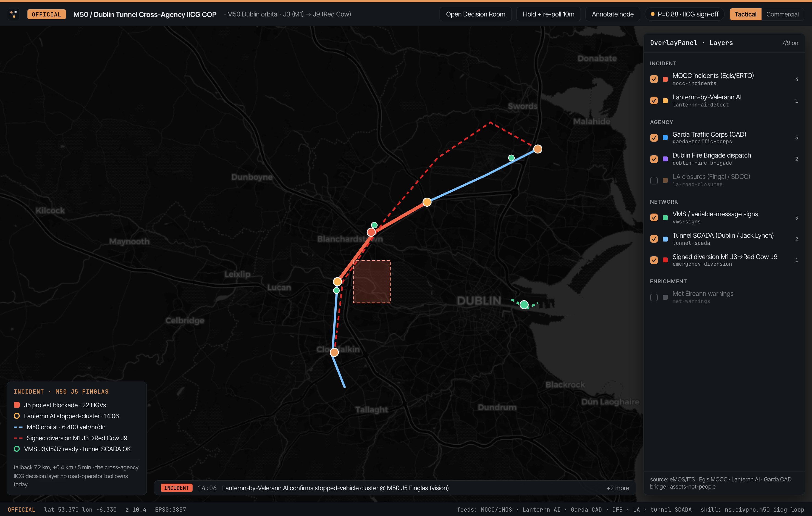Click the OverlayPanel · Layers header
Screen dimensions: 812x516
[x=691, y=43]
